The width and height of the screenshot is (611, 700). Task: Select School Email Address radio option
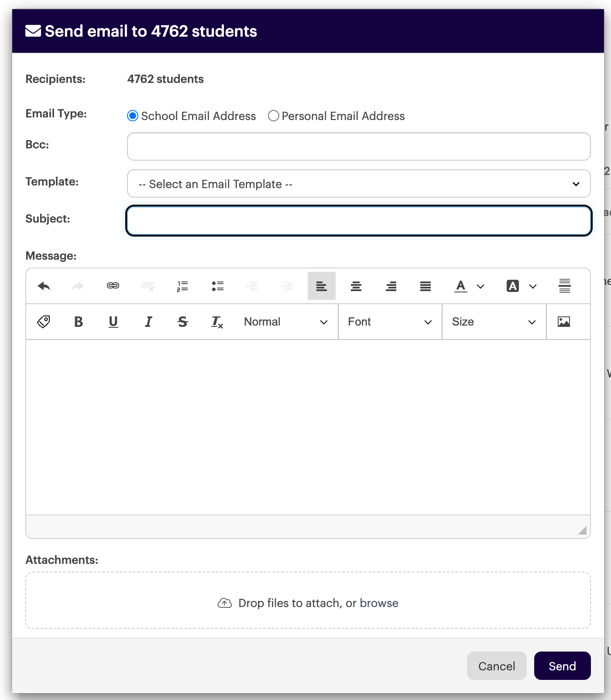133,116
